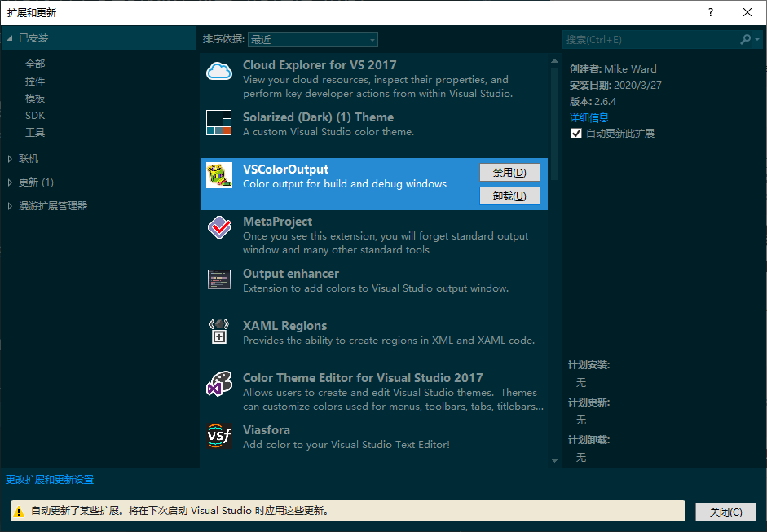Image resolution: width=767 pixels, height=532 pixels.
Task: Expand the 漫游扩展管理器 category
Action: tap(10, 206)
